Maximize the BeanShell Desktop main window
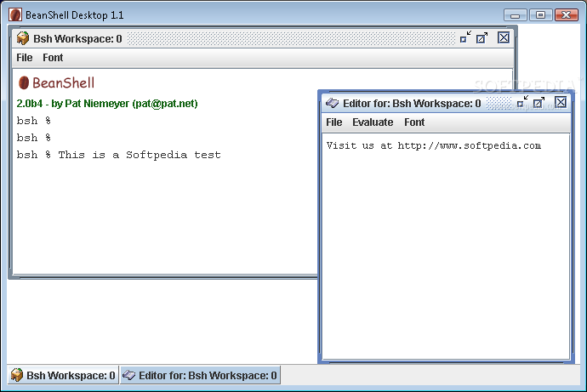Screen dimensions: 587x392 [540, 15]
